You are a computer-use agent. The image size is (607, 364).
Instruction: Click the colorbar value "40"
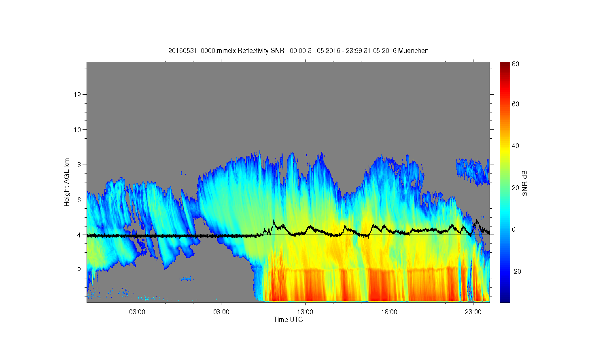pos(516,146)
